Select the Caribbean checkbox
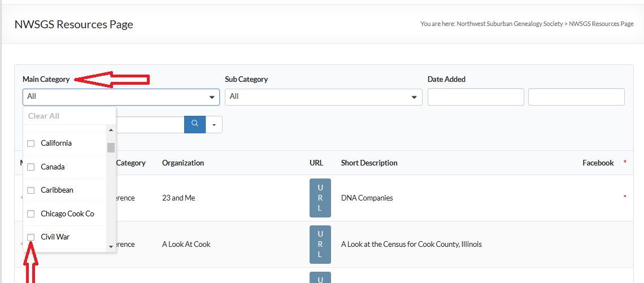This screenshot has width=644, height=283. click(31, 190)
